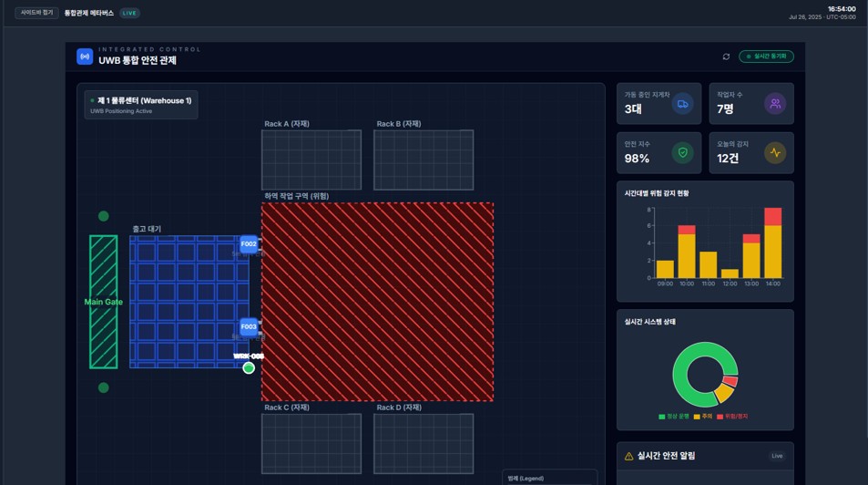Click the safety index shield icon

[x=682, y=152]
